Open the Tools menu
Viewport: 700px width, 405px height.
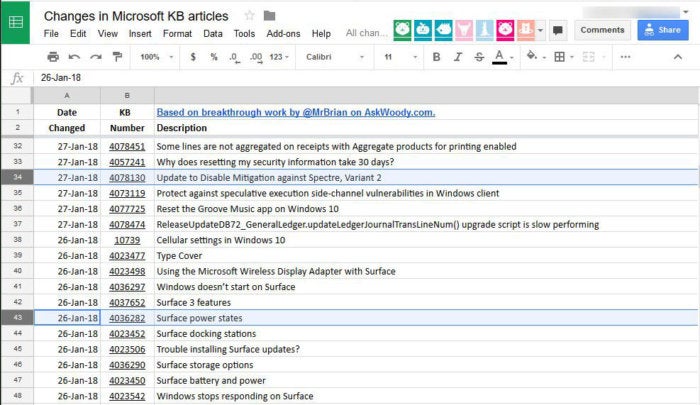pyautogui.click(x=244, y=33)
